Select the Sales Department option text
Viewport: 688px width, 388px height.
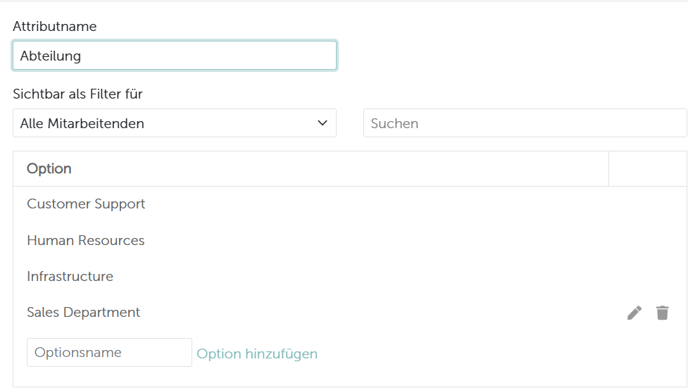coord(83,313)
